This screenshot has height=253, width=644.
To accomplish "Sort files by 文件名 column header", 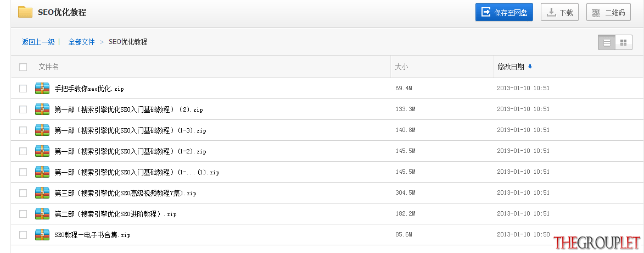I will [x=48, y=67].
